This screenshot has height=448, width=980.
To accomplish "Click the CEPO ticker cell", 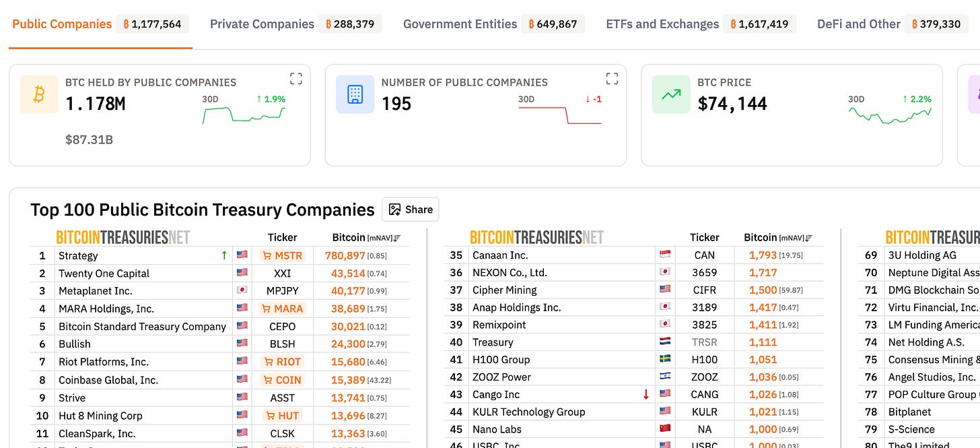I will coord(283,327).
